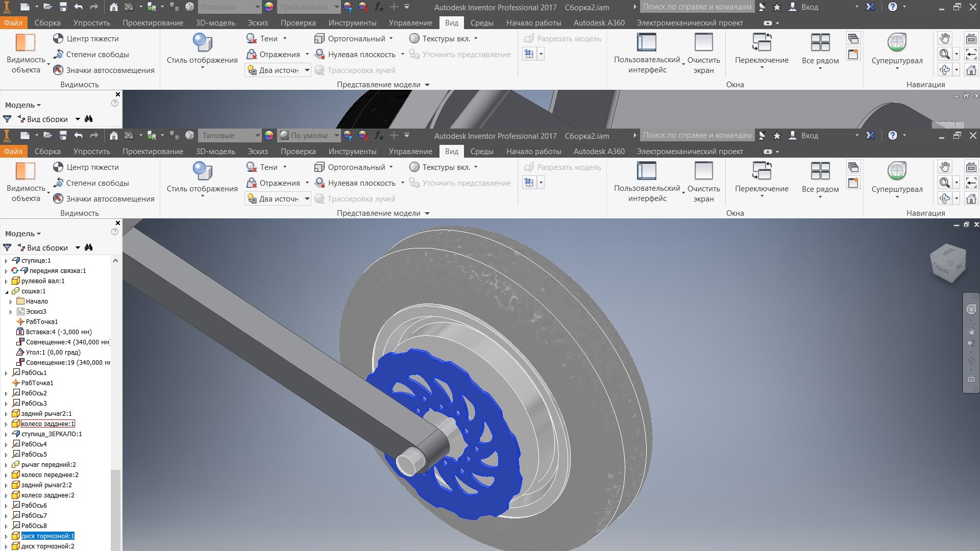Switch to the Эскиз ribbon tab
The image size is (980, 551).
tap(258, 152)
